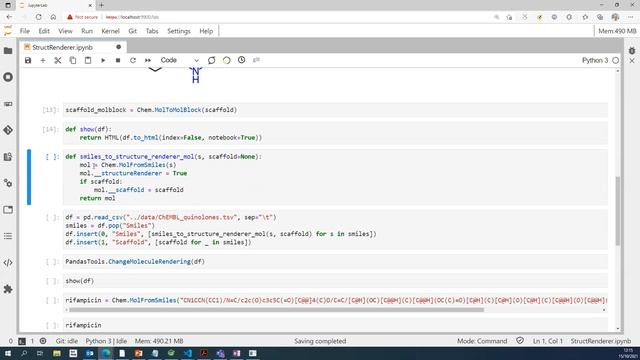
Task: Reload the browser page
Action: click(38, 17)
